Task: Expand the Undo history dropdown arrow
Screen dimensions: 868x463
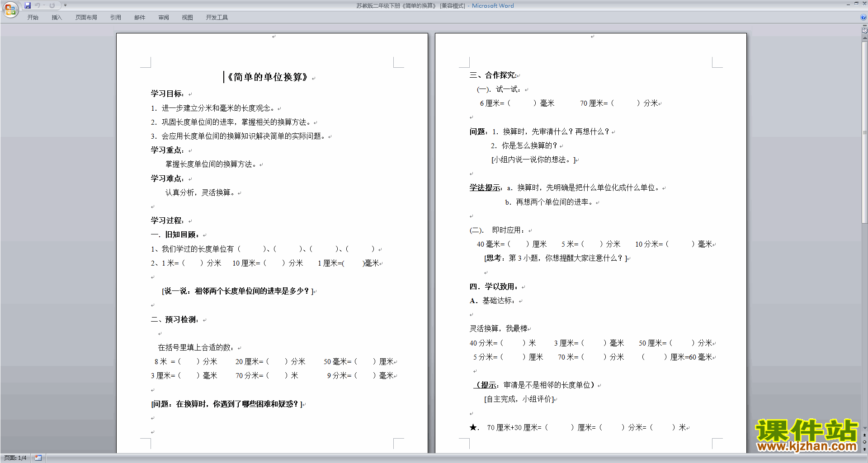Action: [44, 5]
